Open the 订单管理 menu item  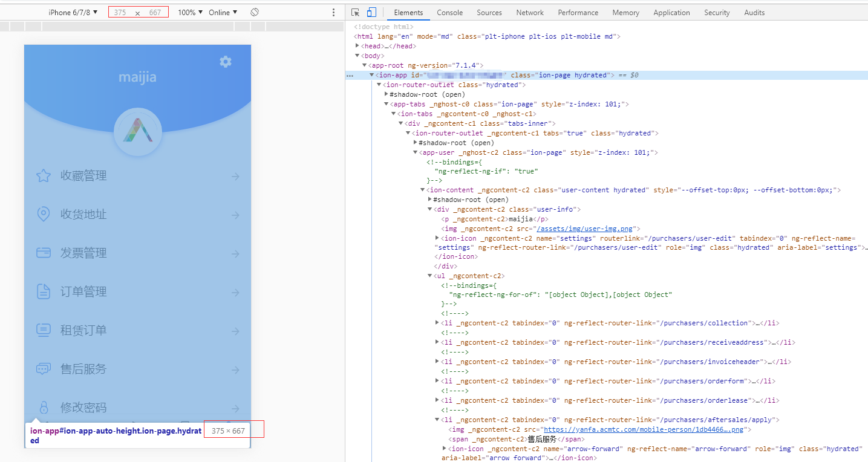(138, 292)
